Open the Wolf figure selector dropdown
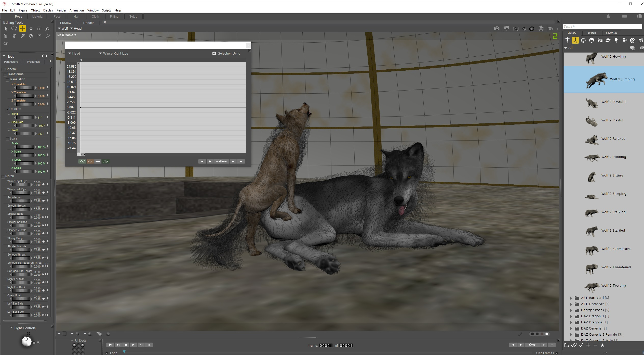Screen dimensions: 644x355 click(x=63, y=29)
